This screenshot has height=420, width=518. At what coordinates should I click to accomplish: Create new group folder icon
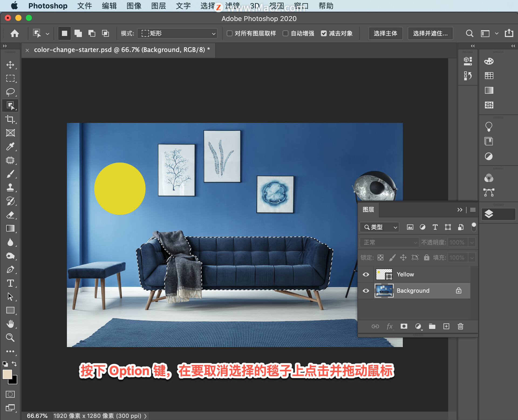pyautogui.click(x=432, y=326)
